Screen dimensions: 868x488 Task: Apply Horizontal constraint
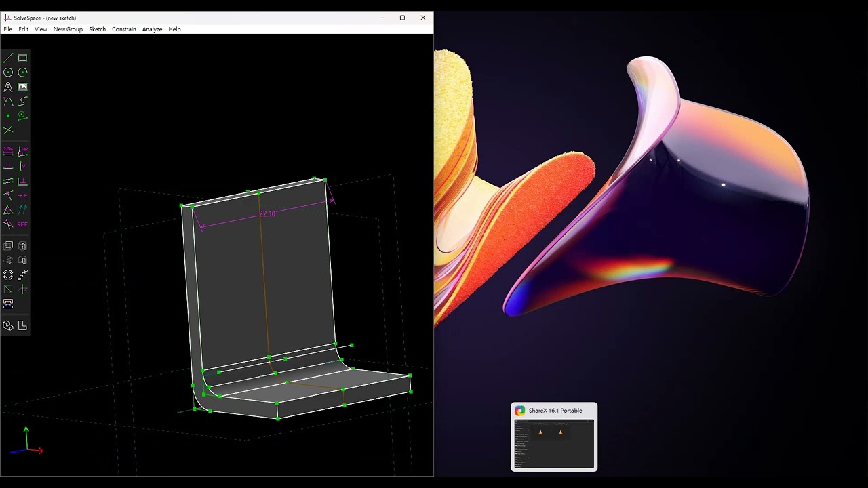point(8,166)
